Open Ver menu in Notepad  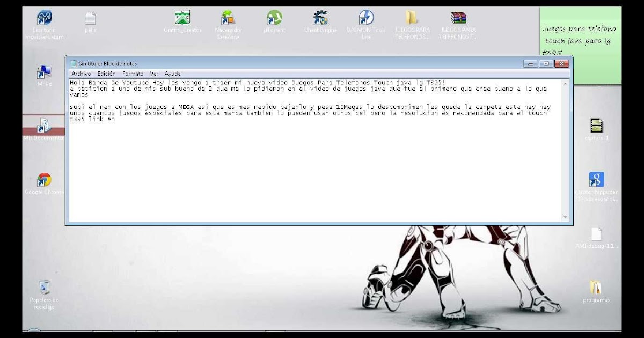tap(154, 74)
